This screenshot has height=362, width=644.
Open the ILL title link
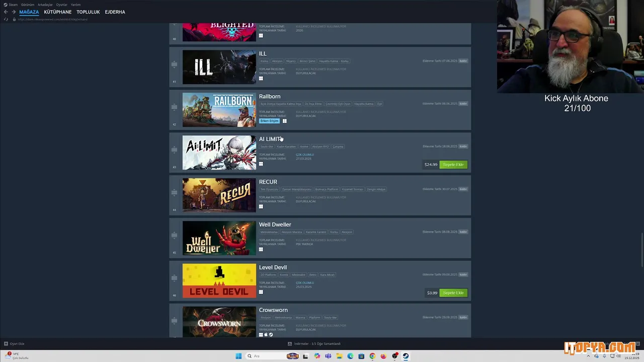pos(263,54)
